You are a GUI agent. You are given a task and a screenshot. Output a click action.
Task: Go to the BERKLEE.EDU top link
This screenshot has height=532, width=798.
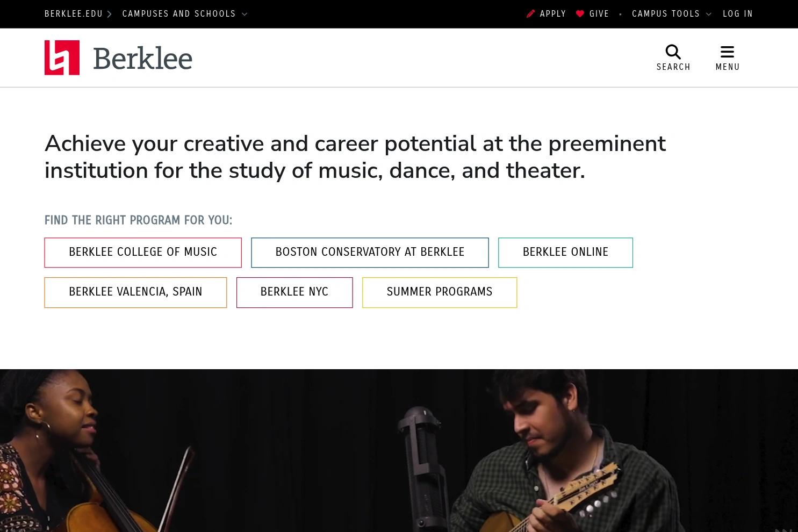click(x=74, y=14)
